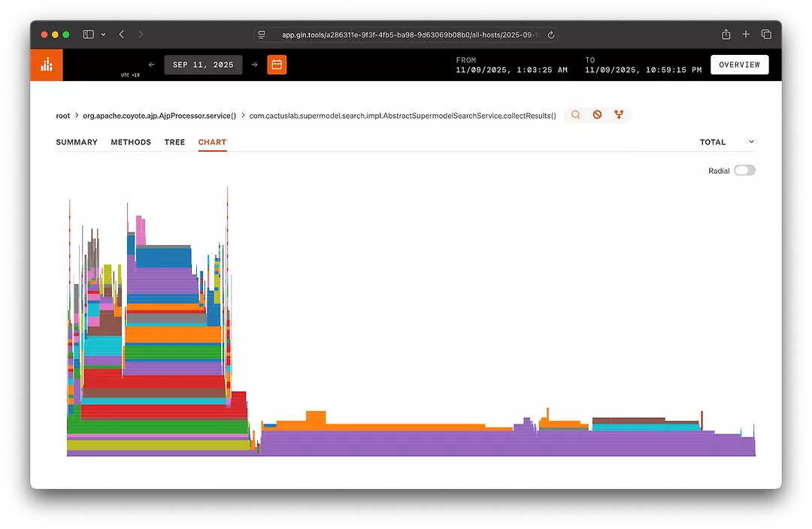Screen dimensions: 812x529
Task: Toggle Safari's sidebar visibility
Action: [88, 34]
